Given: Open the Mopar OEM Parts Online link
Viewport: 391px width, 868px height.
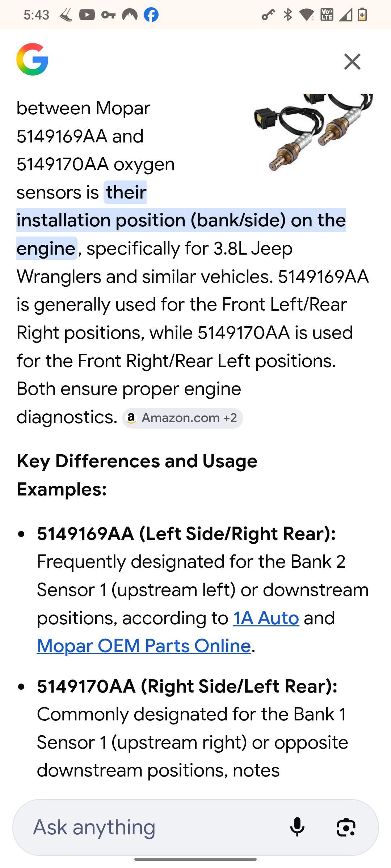Looking at the screenshot, I should [144, 646].
